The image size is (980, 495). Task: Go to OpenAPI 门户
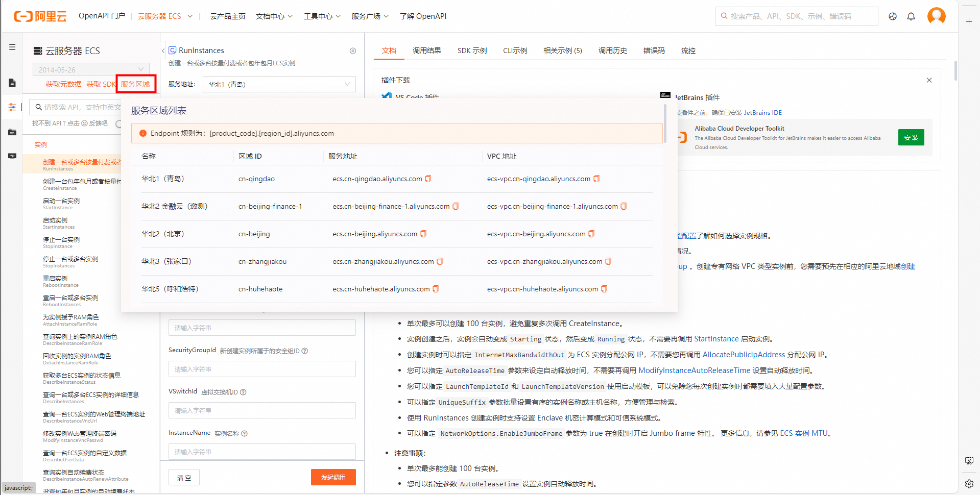(102, 16)
